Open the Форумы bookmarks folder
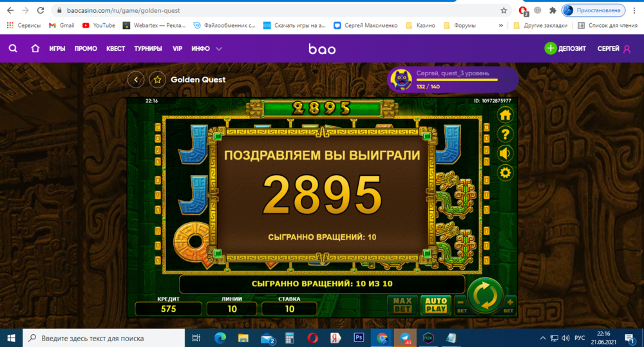Screen dimensions: 644x347 (460, 26)
